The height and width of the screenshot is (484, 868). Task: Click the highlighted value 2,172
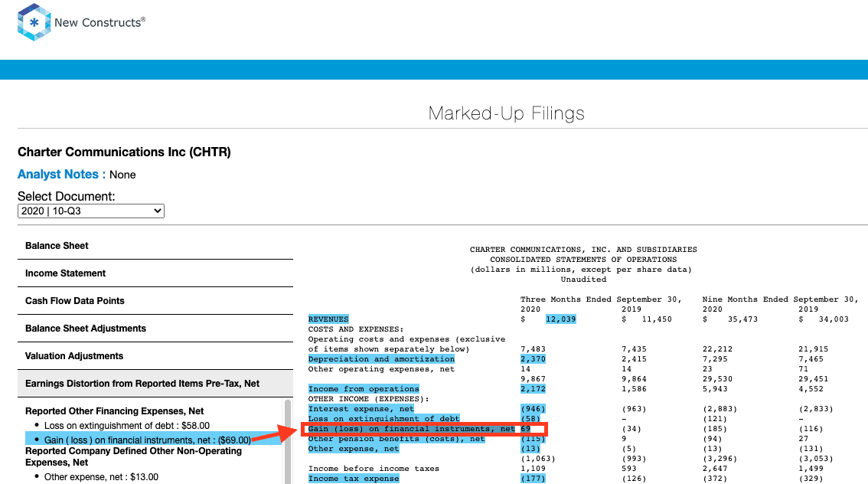[533, 389]
